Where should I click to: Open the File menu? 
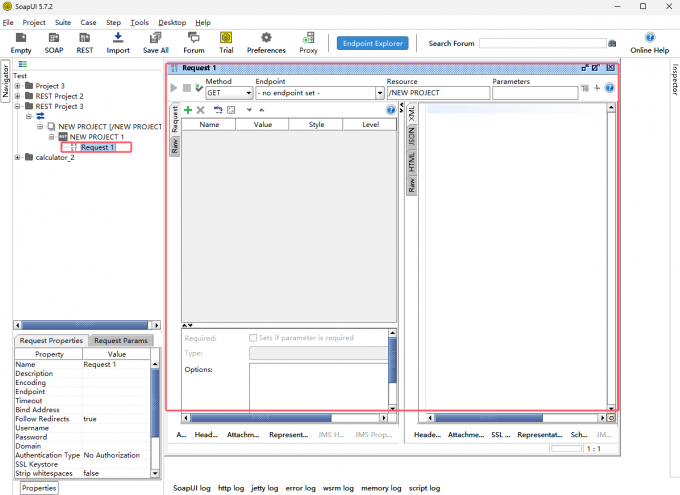coord(8,23)
